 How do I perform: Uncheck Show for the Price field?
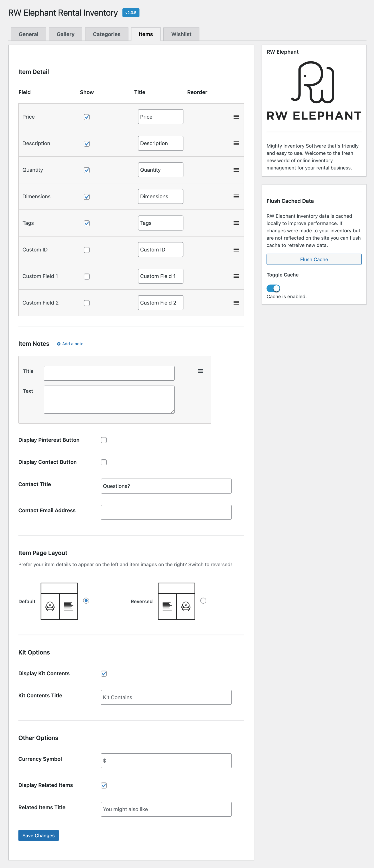pos(87,117)
